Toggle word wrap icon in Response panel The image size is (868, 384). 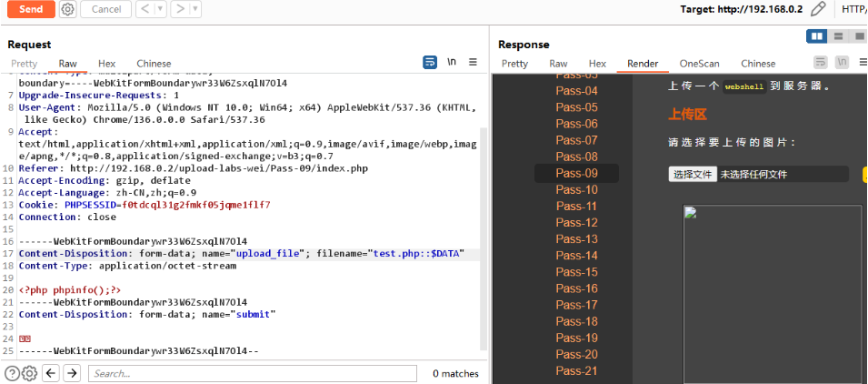coord(821,62)
